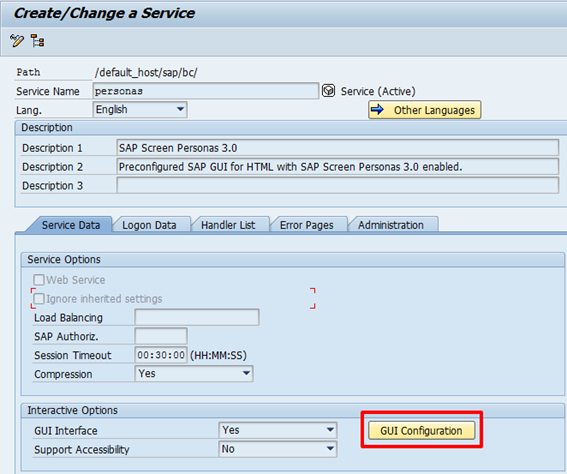The height and width of the screenshot is (474, 567).
Task: Switch to the Logon Data tab
Action: [x=149, y=225]
